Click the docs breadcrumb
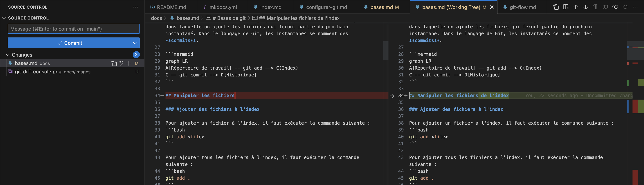The image size is (644, 185). pyautogui.click(x=156, y=18)
